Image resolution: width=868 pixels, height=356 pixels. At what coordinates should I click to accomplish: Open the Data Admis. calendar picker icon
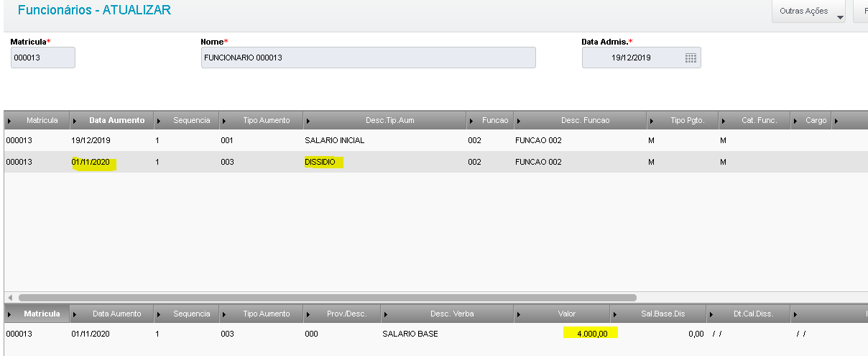pos(691,58)
